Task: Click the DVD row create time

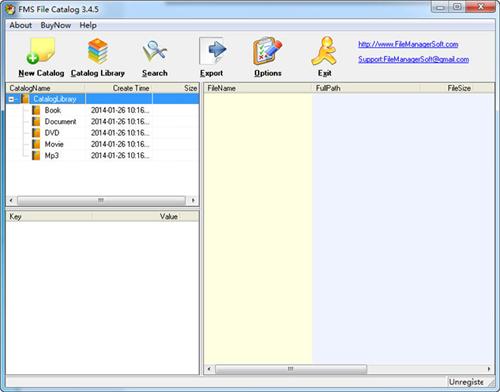Action: click(x=120, y=133)
